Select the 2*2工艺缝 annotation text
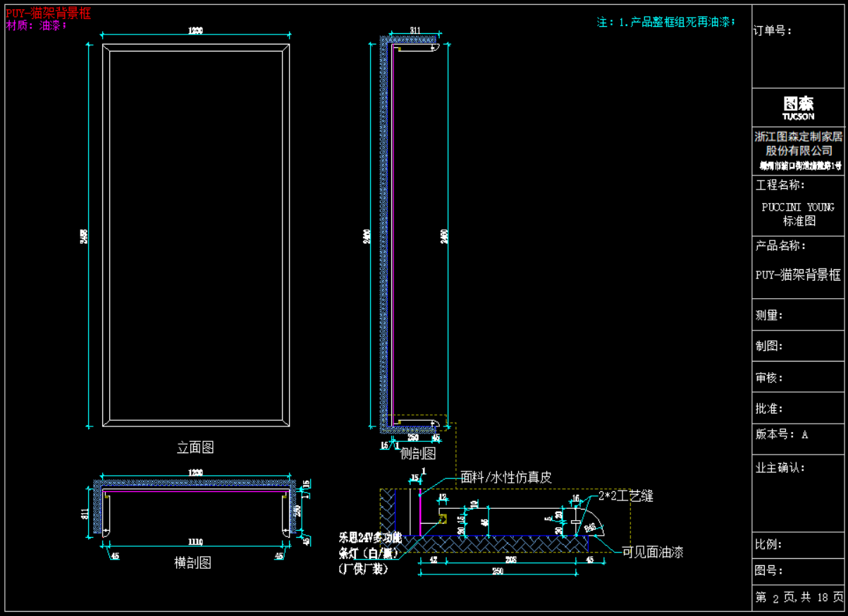848x616 pixels. click(x=625, y=496)
